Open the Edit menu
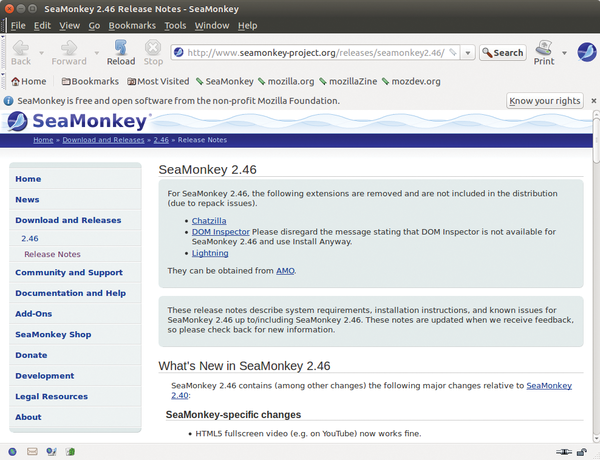The height and width of the screenshot is (460, 600). point(42,26)
